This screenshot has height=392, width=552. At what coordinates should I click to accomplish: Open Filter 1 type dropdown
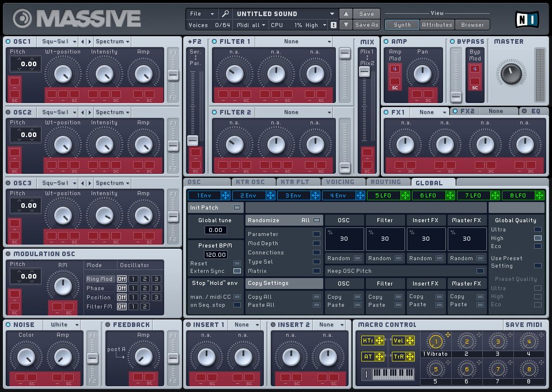(294, 41)
